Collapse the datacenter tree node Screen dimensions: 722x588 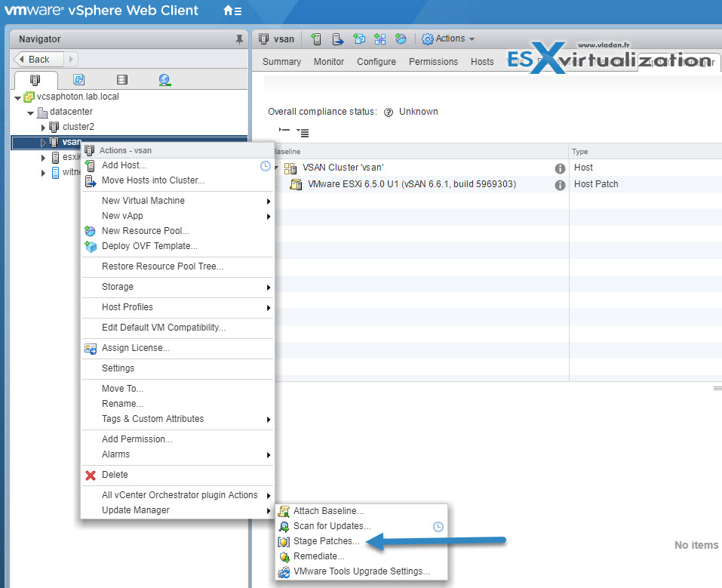(30, 113)
